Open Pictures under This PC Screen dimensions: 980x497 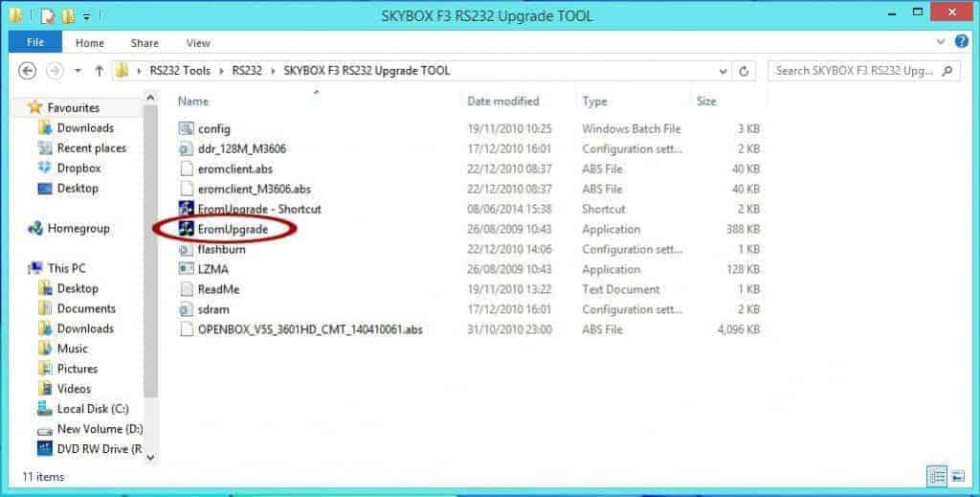click(x=78, y=369)
